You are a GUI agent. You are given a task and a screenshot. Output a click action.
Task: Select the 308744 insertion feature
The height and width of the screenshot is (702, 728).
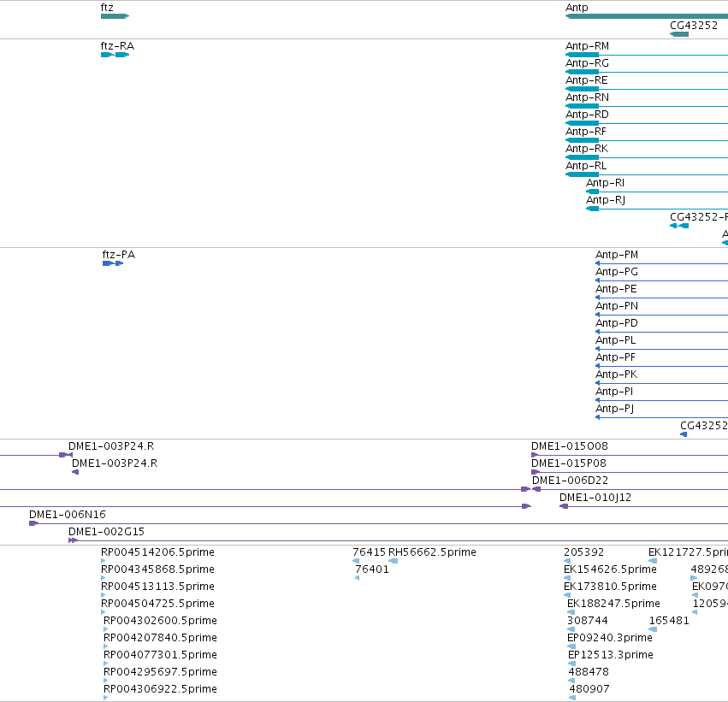coord(588,621)
